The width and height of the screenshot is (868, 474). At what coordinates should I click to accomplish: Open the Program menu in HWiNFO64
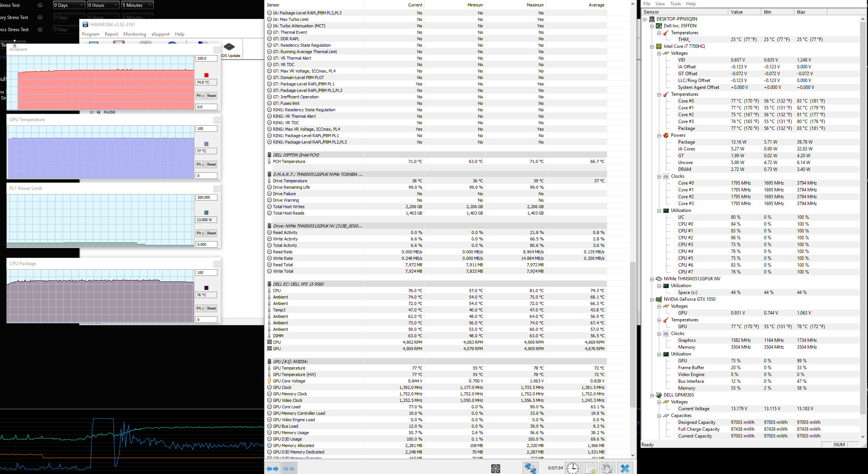click(x=91, y=34)
